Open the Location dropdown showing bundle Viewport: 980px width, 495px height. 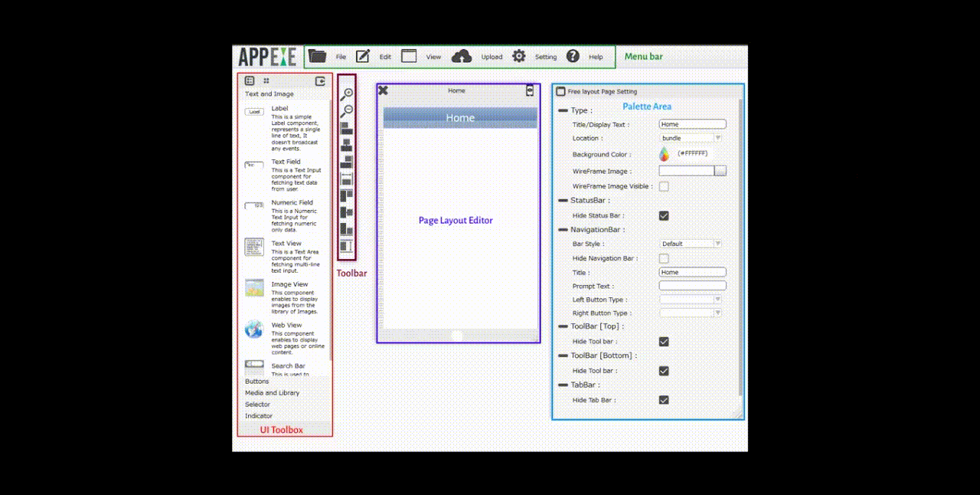(691, 138)
